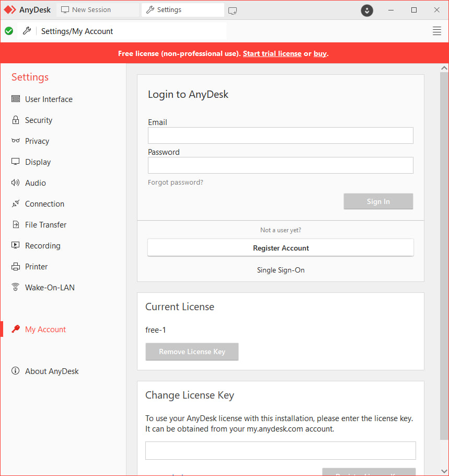Click the Current License heading
The height and width of the screenshot is (476, 449).
[x=180, y=307]
